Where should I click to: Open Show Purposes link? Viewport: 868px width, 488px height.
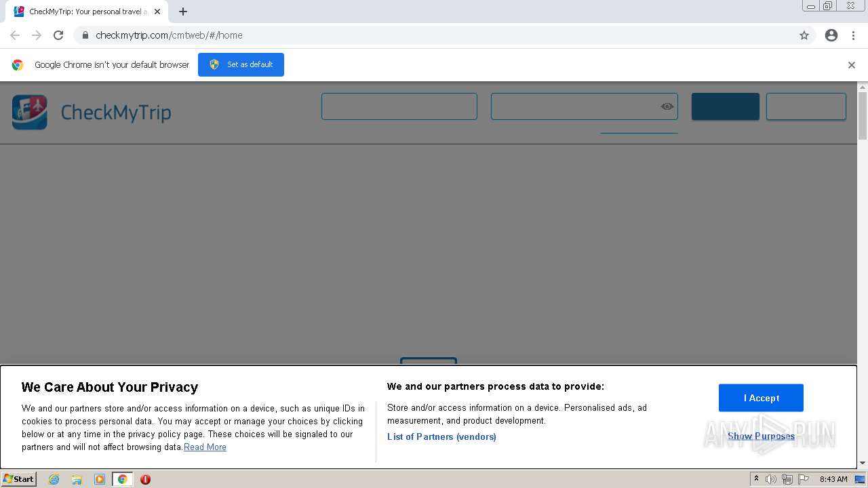(761, 436)
